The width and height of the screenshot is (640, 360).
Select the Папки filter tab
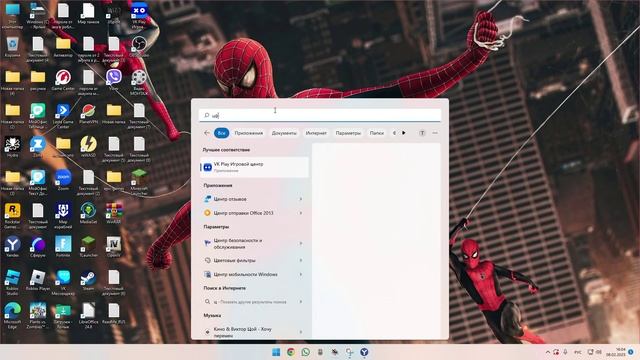[x=376, y=133]
